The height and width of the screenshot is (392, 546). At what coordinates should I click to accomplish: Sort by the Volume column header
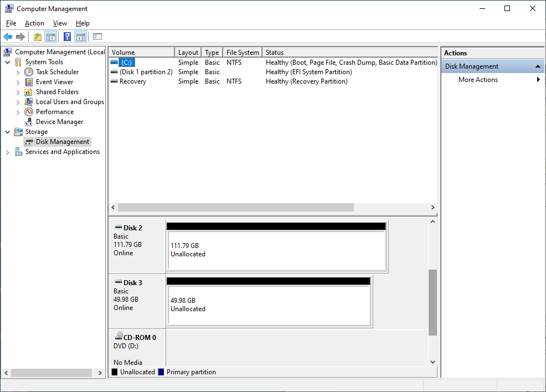[x=141, y=52]
